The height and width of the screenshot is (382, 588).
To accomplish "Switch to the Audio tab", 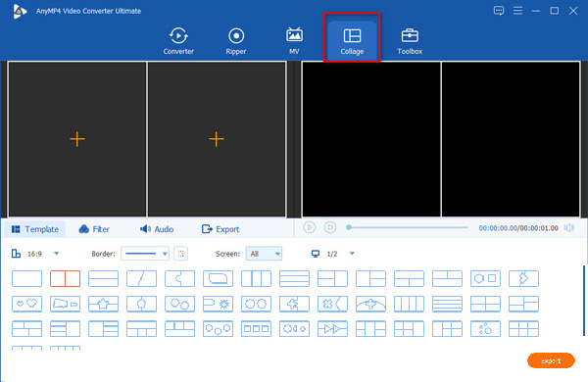I will 157,229.
